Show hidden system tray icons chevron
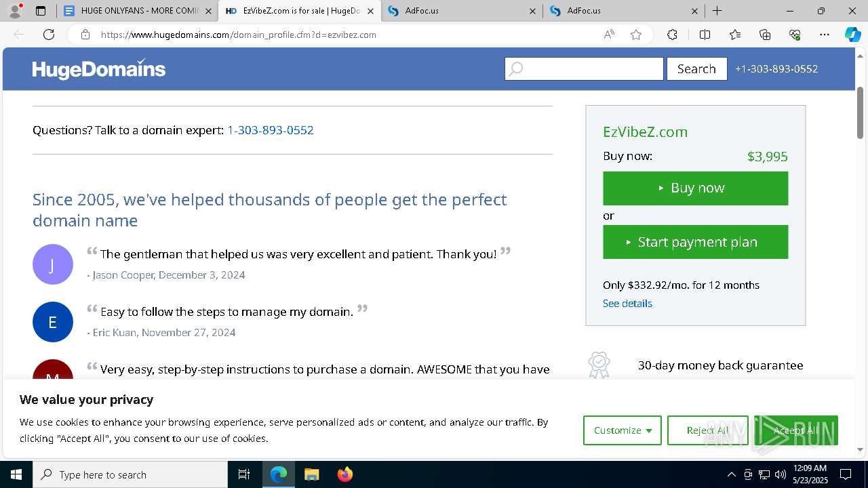The image size is (868, 488). [x=731, y=474]
